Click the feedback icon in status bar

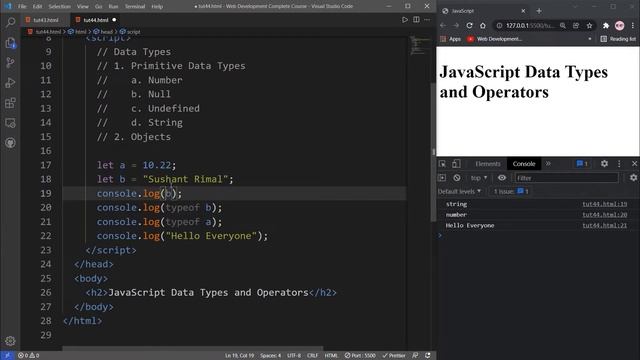415,356
